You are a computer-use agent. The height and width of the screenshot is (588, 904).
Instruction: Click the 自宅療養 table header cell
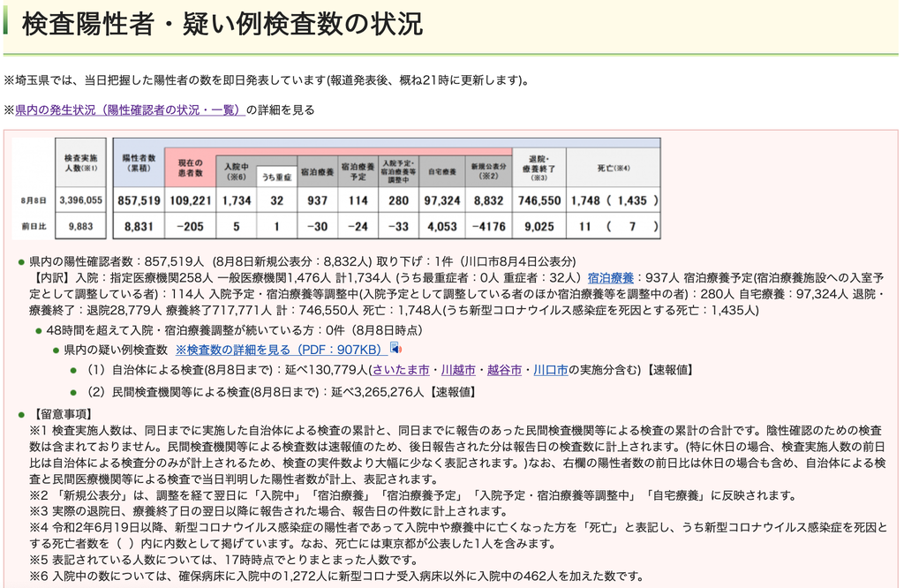[442, 171]
